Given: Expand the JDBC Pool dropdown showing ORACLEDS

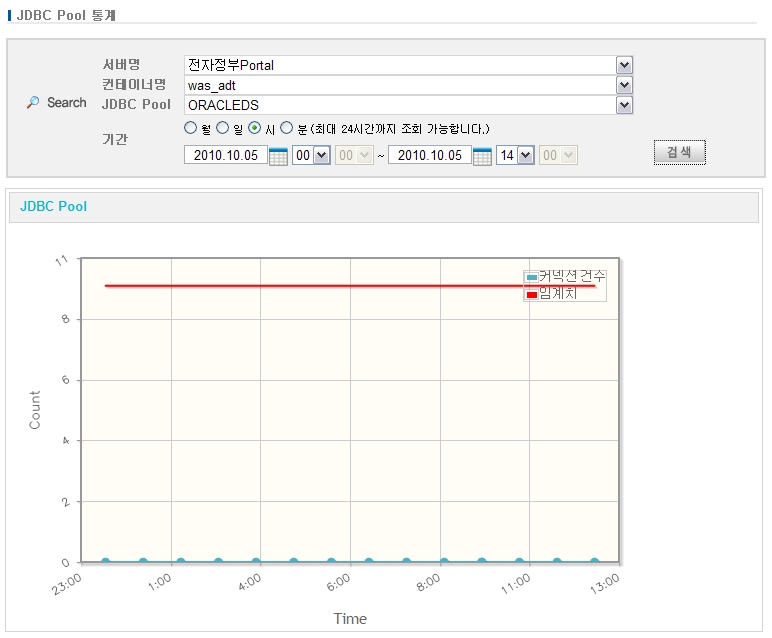Looking at the screenshot, I should pos(624,105).
